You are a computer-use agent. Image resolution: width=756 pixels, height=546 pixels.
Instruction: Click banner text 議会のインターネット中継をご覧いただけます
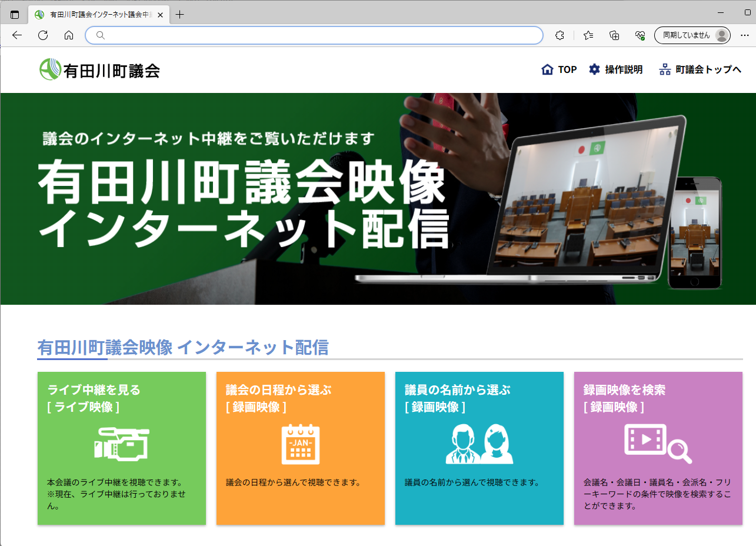pyautogui.click(x=209, y=139)
